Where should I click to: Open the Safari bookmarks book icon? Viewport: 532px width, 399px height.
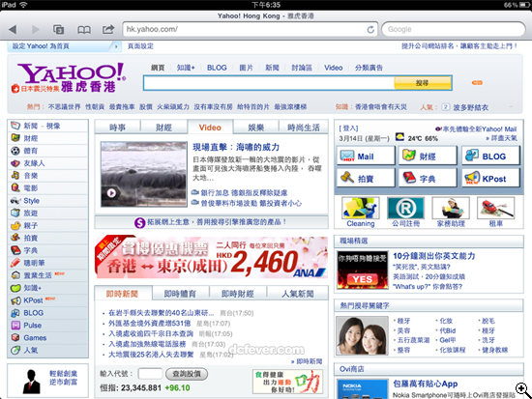[x=84, y=30]
